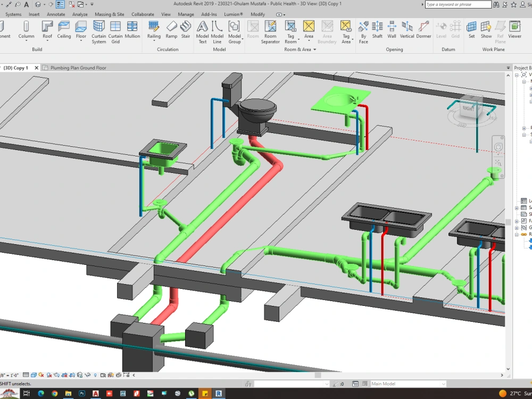
Task: Select the Dormer opening tool
Action: click(x=423, y=30)
